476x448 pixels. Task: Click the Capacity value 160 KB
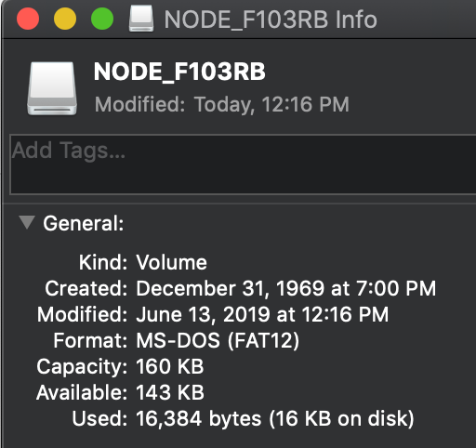tap(170, 366)
